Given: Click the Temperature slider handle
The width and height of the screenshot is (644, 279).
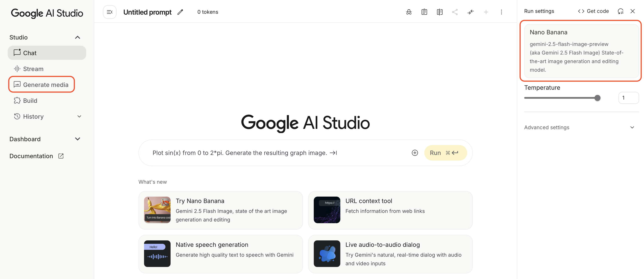Looking at the screenshot, I should (x=597, y=98).
